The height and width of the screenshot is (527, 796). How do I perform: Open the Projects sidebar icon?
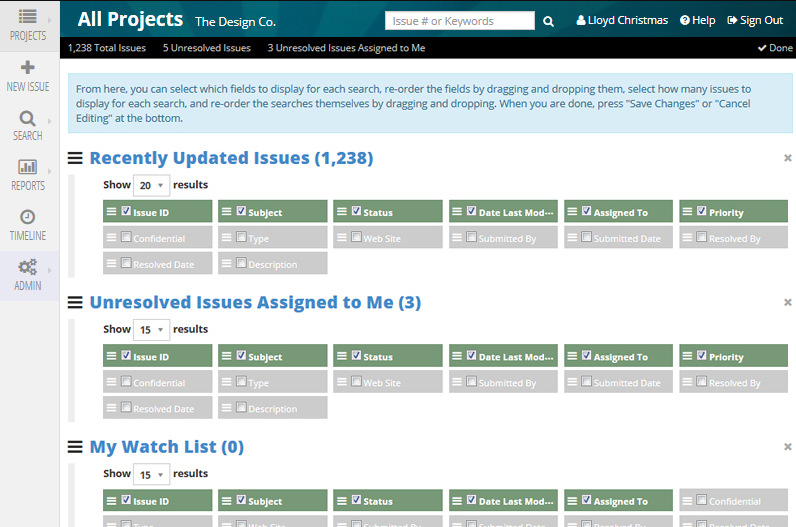pos(27,18)
